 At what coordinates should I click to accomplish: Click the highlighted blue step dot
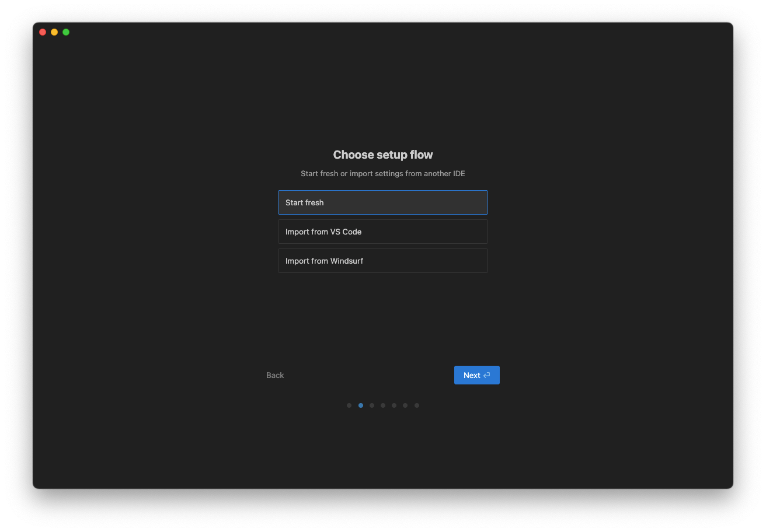pos(361,405)
